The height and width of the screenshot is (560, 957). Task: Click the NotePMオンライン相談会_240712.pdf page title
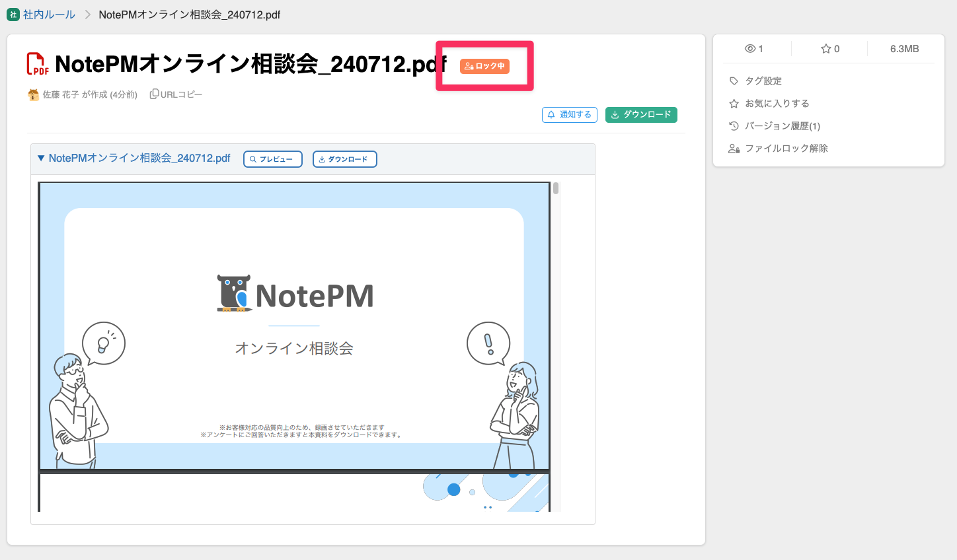pos(250,64)
